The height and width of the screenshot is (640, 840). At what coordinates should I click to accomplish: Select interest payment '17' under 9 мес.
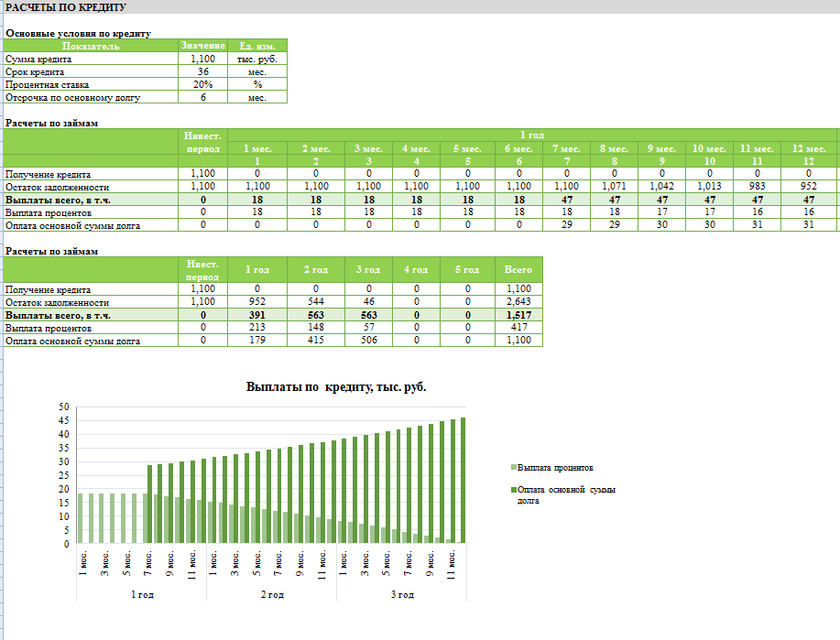662,212
